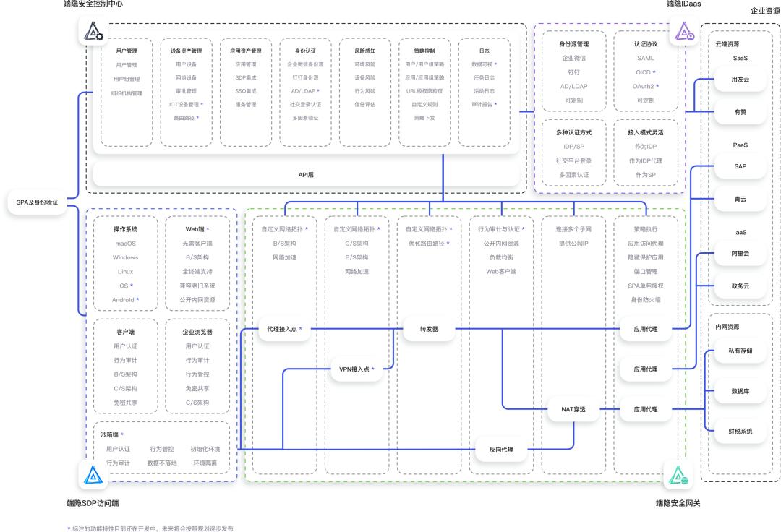This screenshot has height=532, width=781.
Task: Select the NAT穿透 node
Action: point(573,409)
